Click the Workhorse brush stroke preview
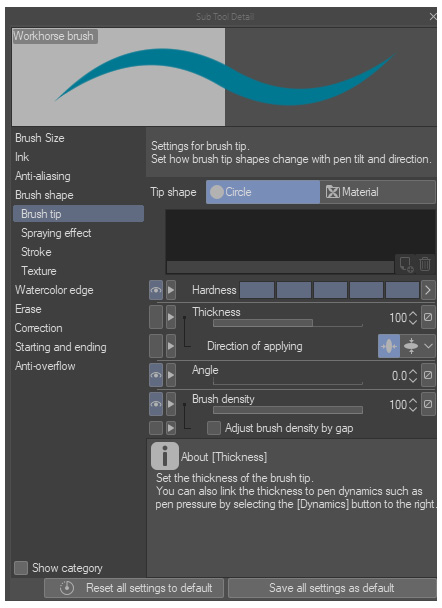 224,76
